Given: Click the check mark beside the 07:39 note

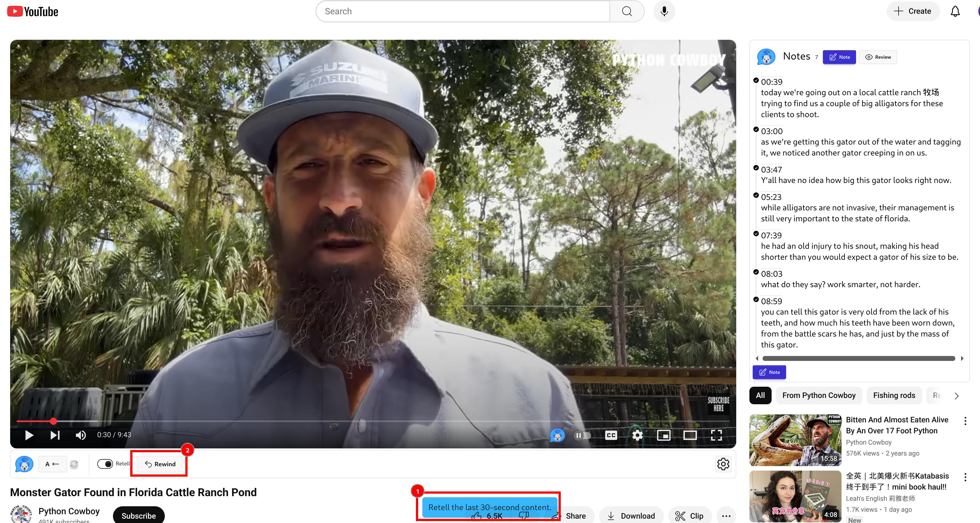Looking at the screenshot, I should tap(756, 234).
